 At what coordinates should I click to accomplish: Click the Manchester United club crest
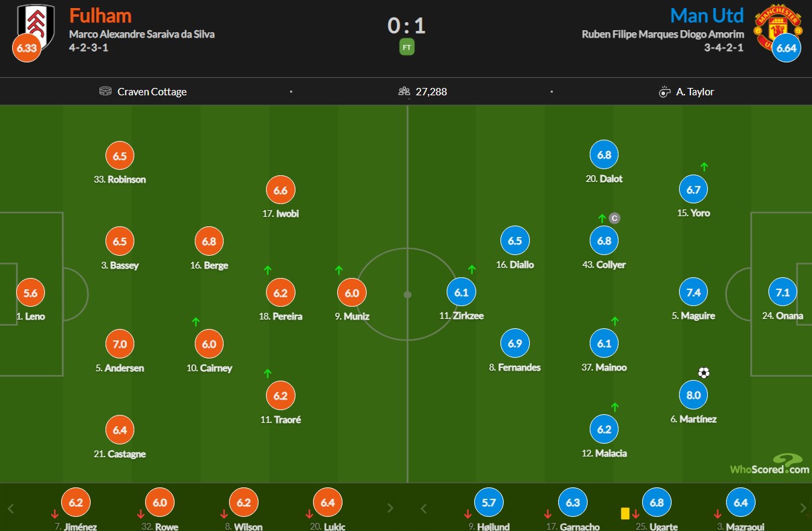pyautogui.click(x=776, y=27)
